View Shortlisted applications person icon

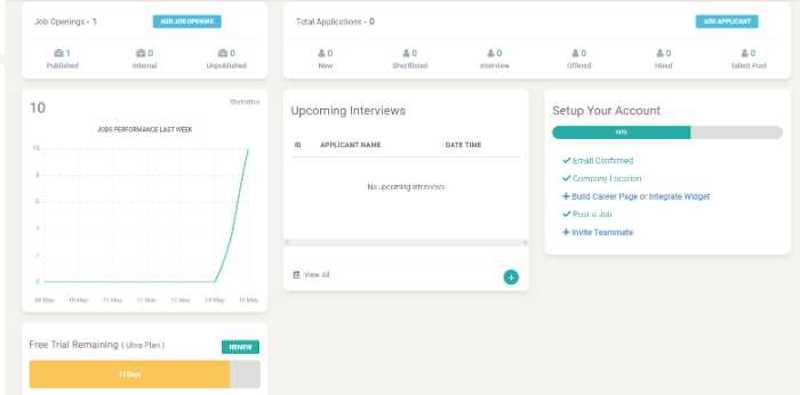406,53
